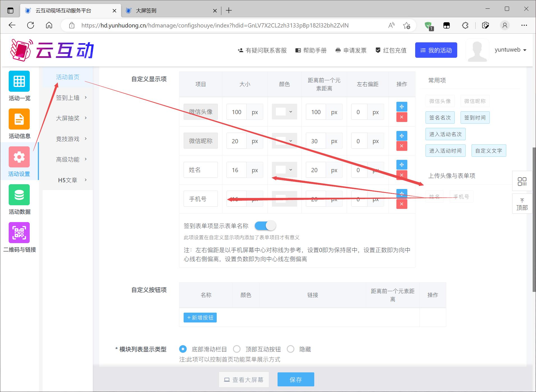The image size is (536, 392).
Task: Open the 微信头像 row color swatch
Action: point(284,112)
